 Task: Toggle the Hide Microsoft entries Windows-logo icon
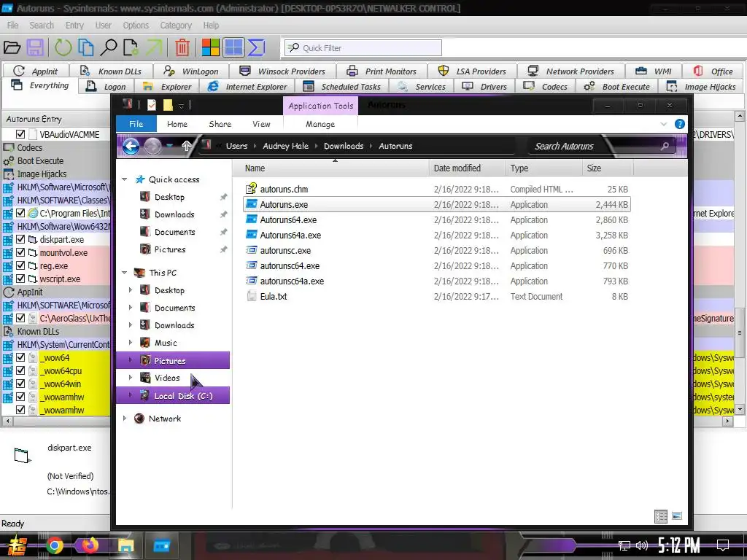point(210,47)
